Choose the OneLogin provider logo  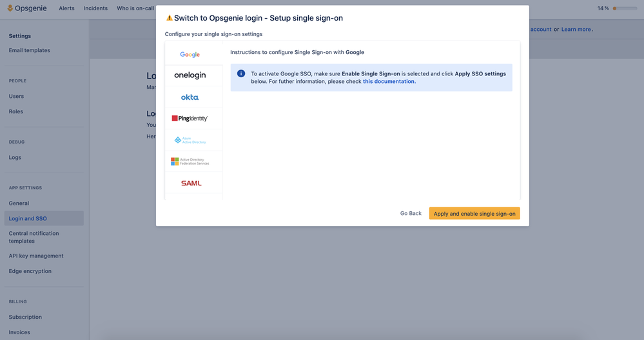tap(190, 75)
